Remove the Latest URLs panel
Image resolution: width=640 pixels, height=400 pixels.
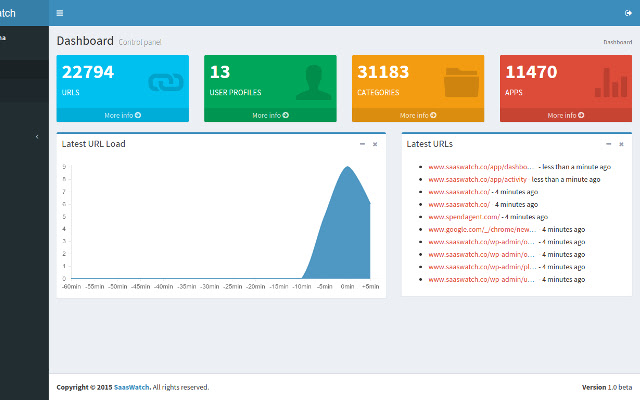tap(620, 144)
